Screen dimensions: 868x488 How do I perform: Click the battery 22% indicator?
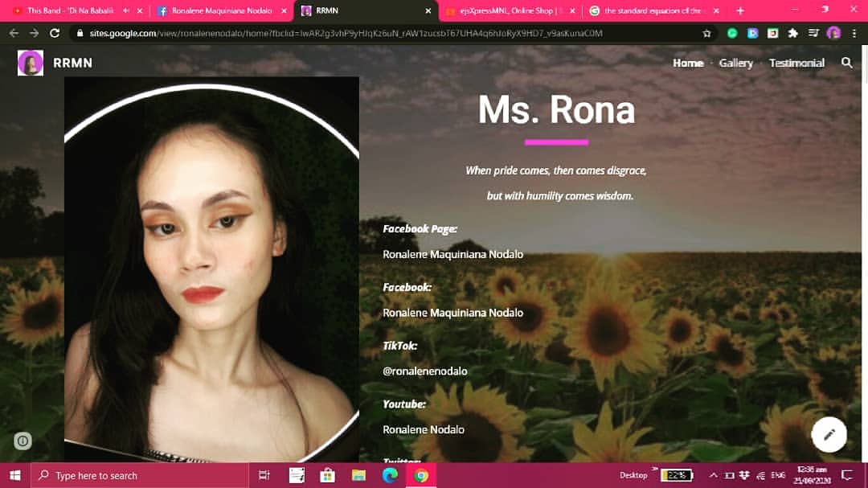[677, 475]
